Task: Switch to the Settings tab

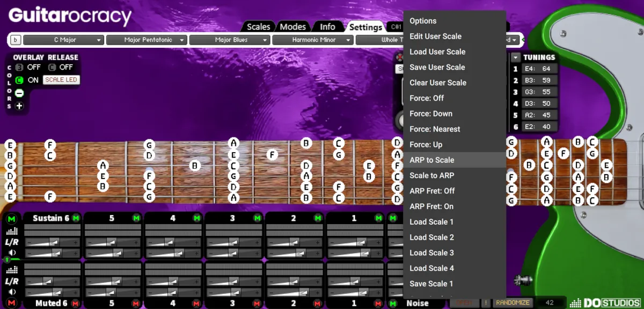Action: (365, 27)
